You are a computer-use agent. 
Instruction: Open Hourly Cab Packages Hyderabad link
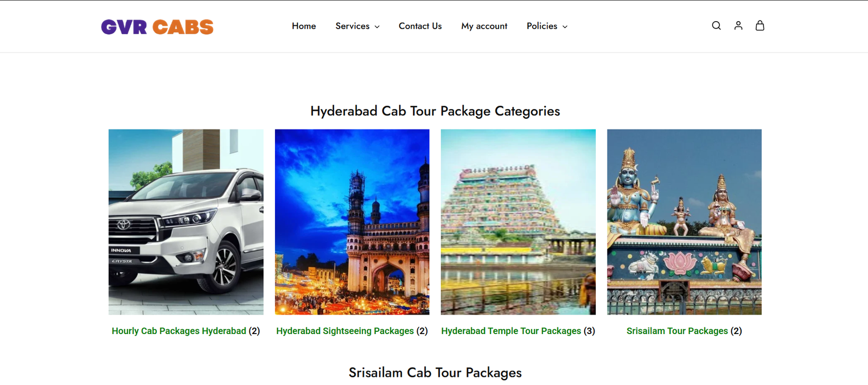[x=179, y=331]
